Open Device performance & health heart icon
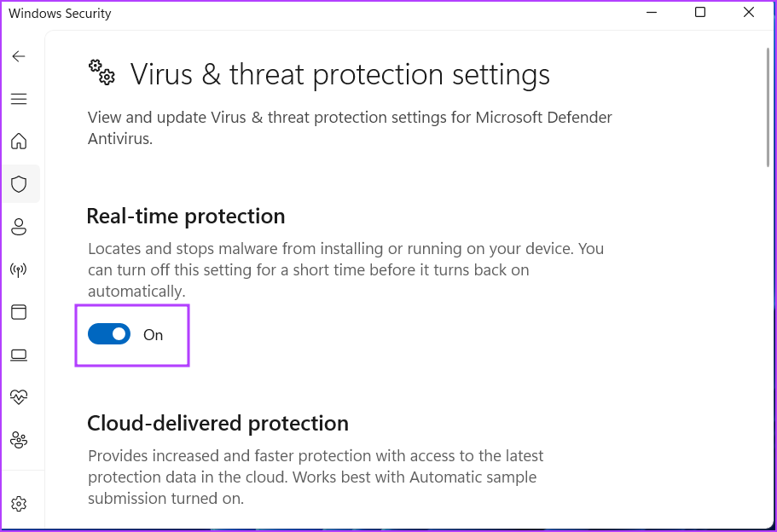 click(x=19, y=397)
